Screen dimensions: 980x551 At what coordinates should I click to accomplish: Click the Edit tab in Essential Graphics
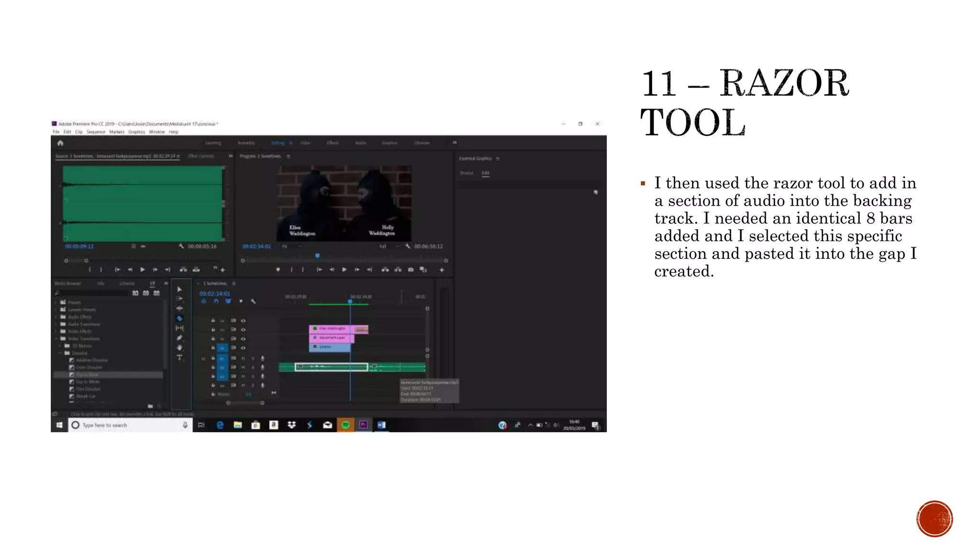coord(485,173)
